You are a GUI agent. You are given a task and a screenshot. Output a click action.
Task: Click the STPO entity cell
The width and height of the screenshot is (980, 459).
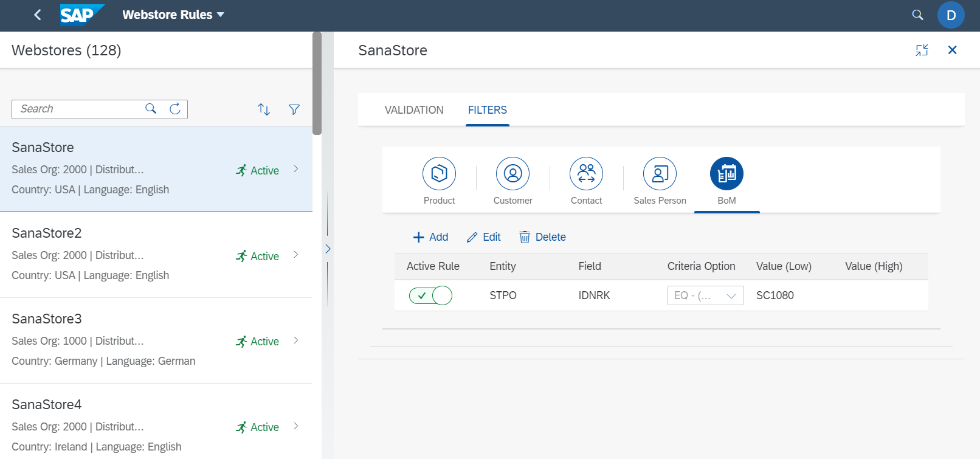point(503,295)
